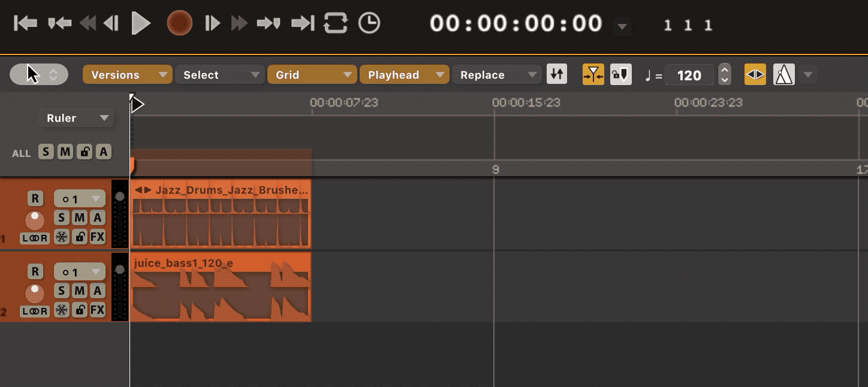Click the ALL A automation button
This screenshot has width=868, height=387.
click(x=104, y=152)
